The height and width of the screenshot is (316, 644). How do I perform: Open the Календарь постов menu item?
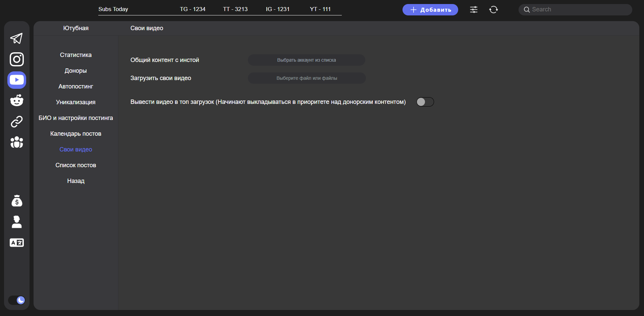(76, 134)
